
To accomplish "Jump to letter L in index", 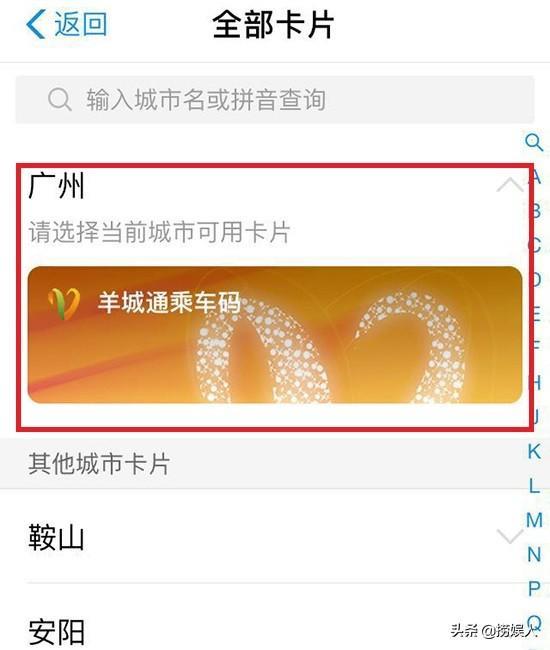I will 534,485.
